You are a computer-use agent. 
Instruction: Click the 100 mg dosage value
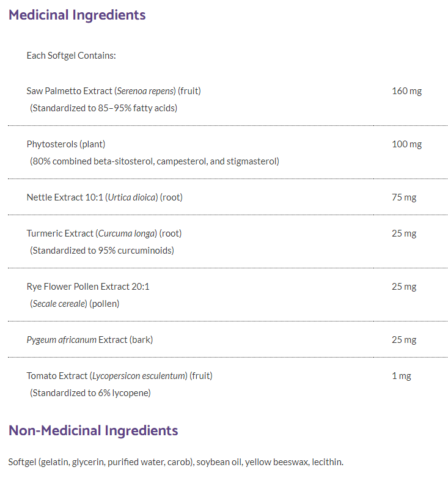click(x=406, y=144)
